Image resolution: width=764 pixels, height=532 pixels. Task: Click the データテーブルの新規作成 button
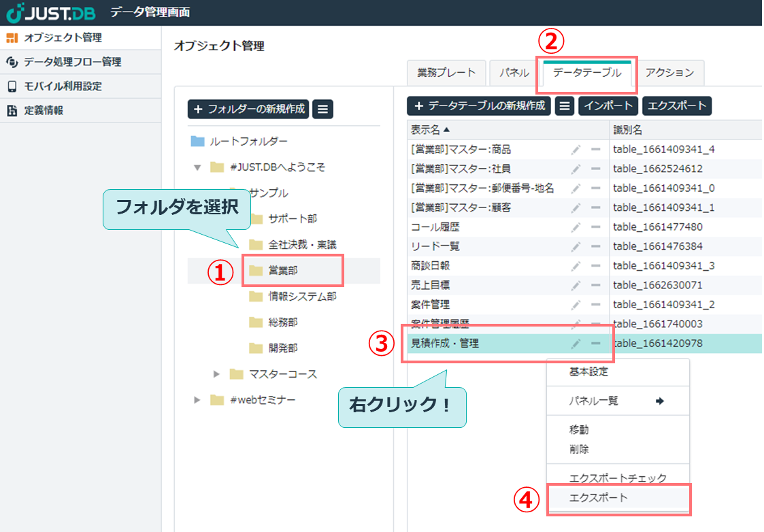[478, 105]
